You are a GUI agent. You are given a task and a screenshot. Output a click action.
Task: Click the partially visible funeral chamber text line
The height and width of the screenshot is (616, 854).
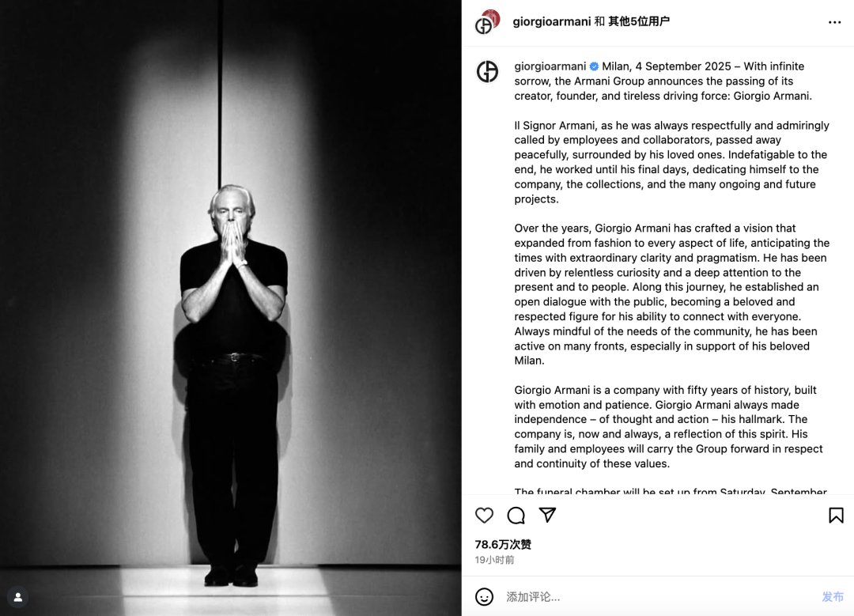671,491
